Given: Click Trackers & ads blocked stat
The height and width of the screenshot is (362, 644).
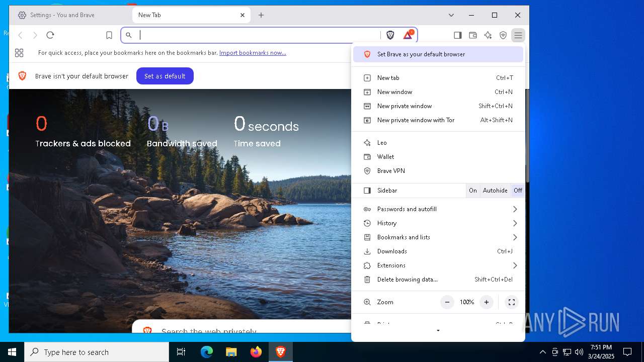Looking at the screenshot, I should tap(83, 131).
